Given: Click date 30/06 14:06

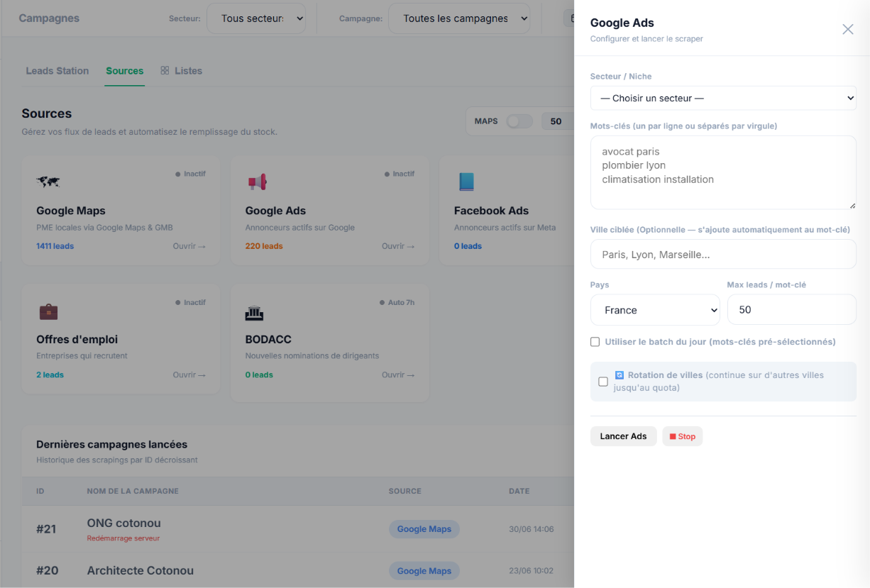Looking at the screenshot, I should (532, 529).
